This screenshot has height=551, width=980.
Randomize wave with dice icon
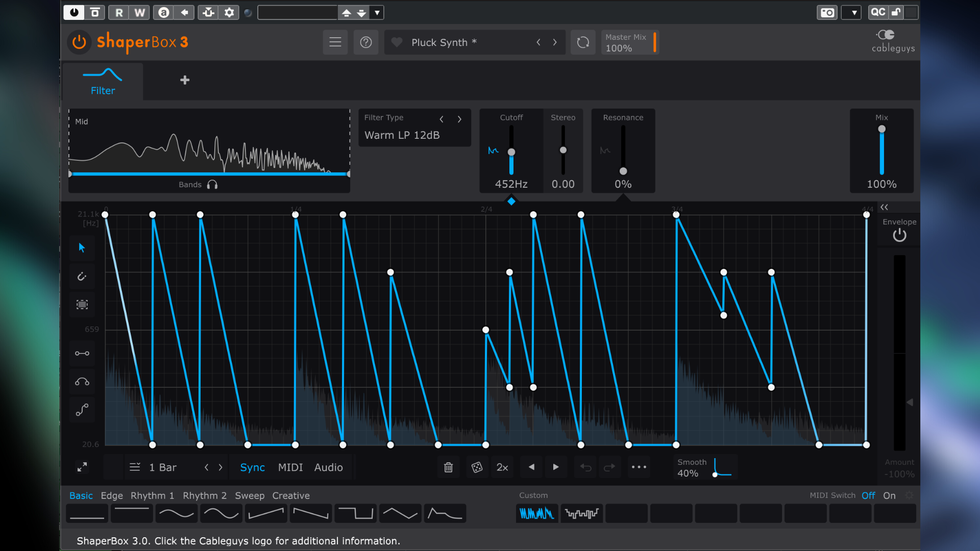click(477, 467)
